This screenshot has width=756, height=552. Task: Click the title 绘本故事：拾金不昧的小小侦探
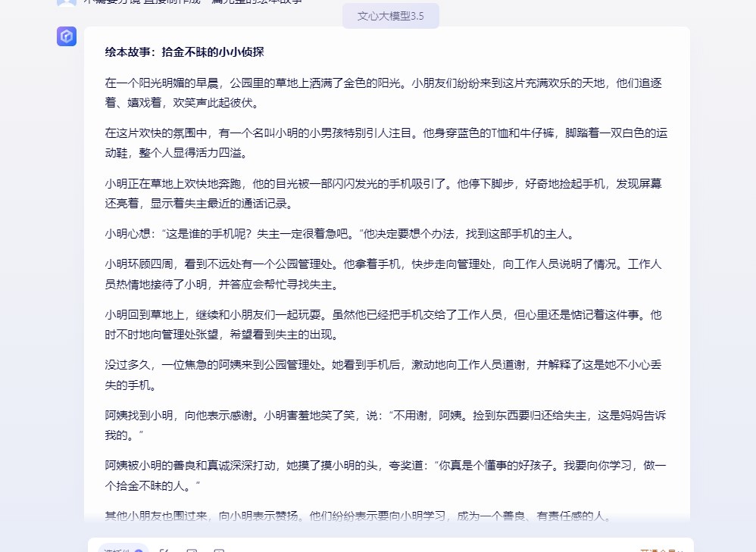185,52
